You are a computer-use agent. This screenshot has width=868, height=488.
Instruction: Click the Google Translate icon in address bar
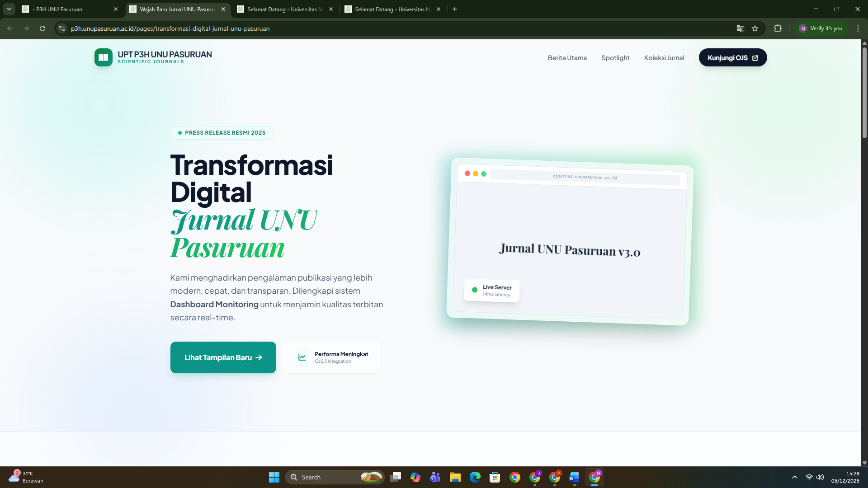click(x=740, y=28)
